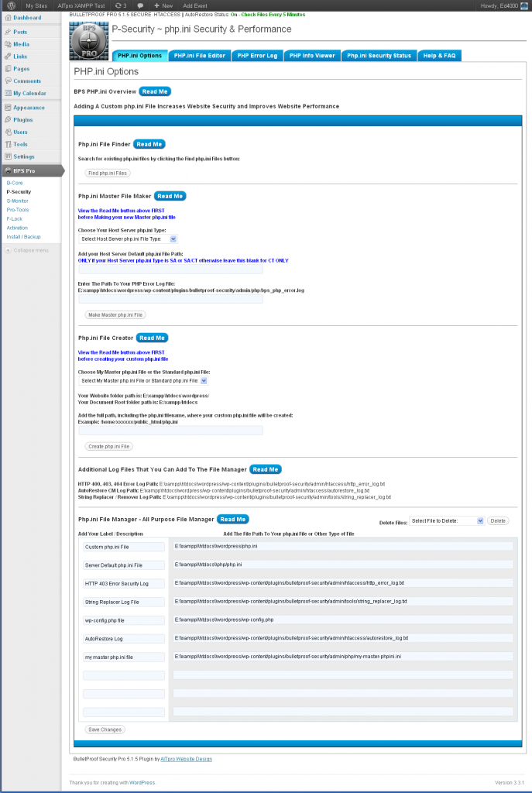This screenshot has width=532, height=793.
Task: Click Read Me beside Php.ini Master File Maker
Action: click(x=170, y=196)
